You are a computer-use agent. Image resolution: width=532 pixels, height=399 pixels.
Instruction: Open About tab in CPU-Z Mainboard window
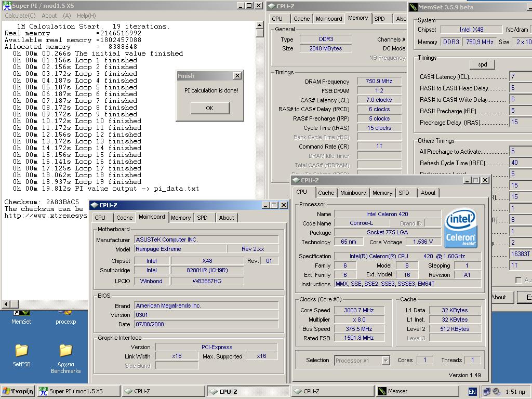pyautogui.click(x=227, y=218)
